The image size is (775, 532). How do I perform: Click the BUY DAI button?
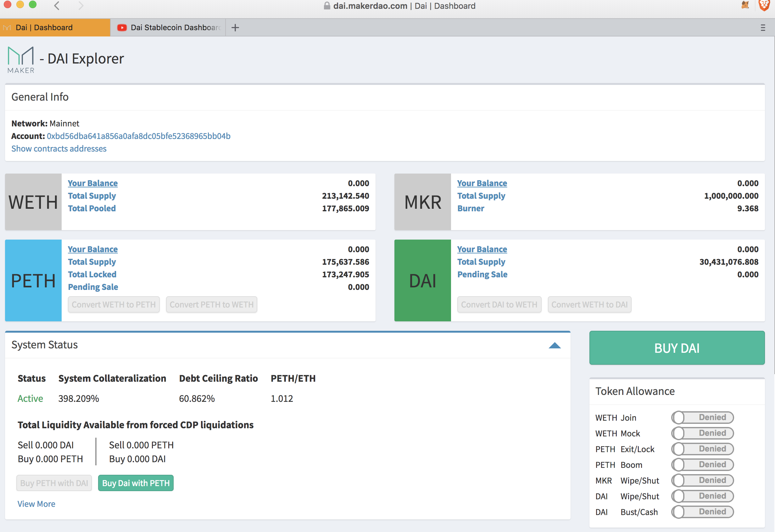click(x=677, y=348)
